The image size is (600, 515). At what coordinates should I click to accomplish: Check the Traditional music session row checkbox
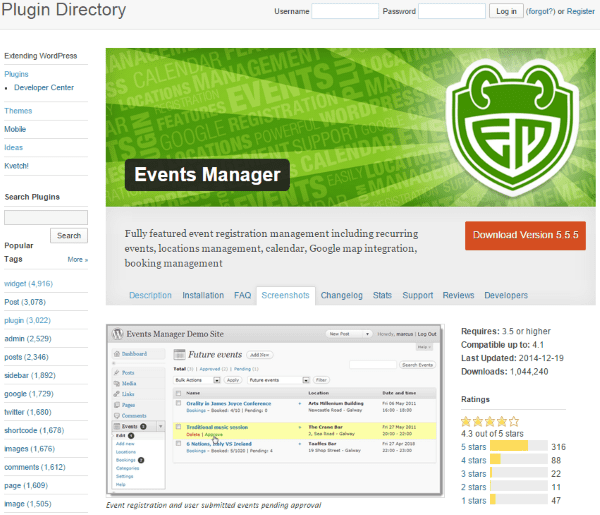(x=178, y=426)
